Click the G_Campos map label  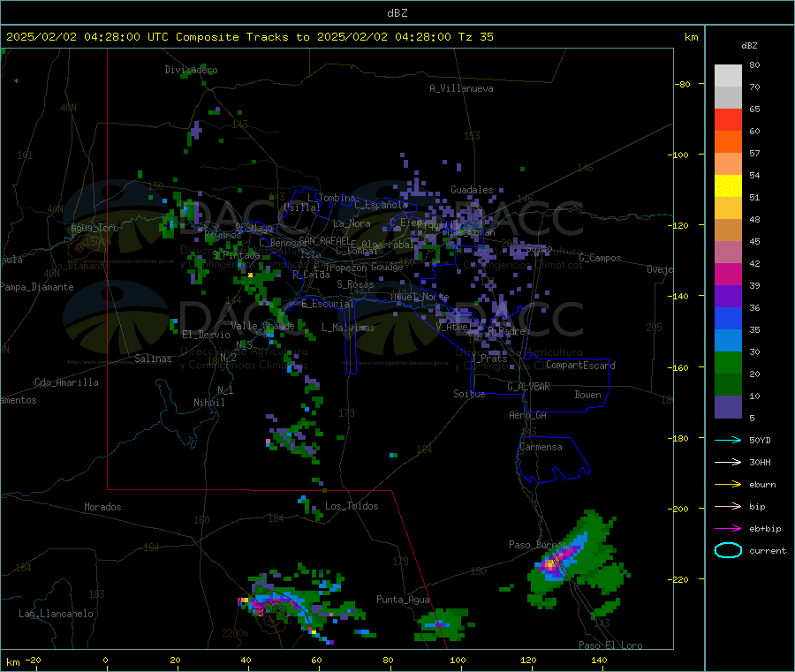(600, 258)
